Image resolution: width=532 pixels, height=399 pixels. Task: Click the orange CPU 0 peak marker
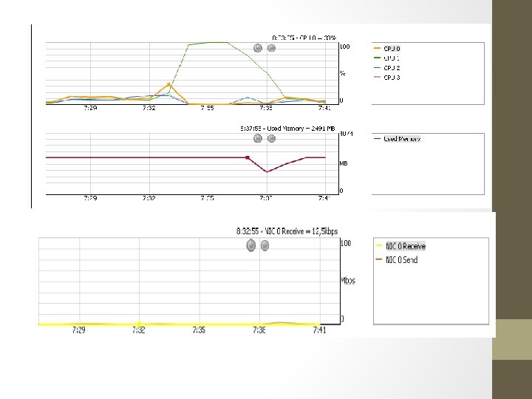(x=168, y=84)
